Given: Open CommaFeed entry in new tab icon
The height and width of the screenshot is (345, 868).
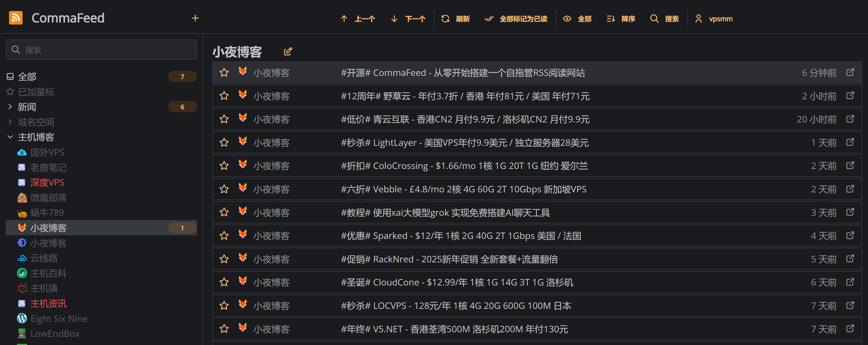Looking at the screenshot, I should coord(850,72).
